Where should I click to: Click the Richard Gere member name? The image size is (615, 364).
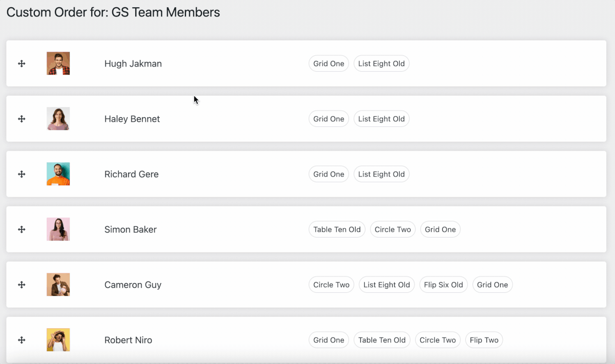pos(131,174)
